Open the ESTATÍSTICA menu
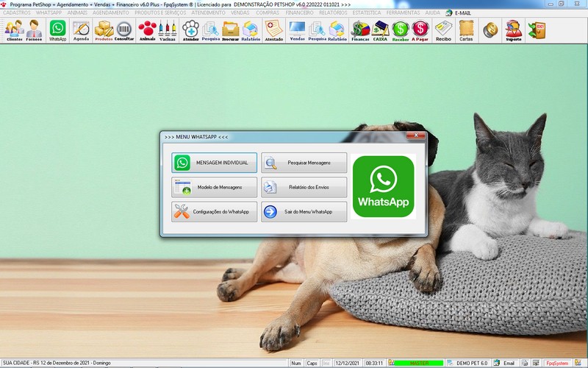The height and width of the screenshot is (368, 588). [367, 13]
